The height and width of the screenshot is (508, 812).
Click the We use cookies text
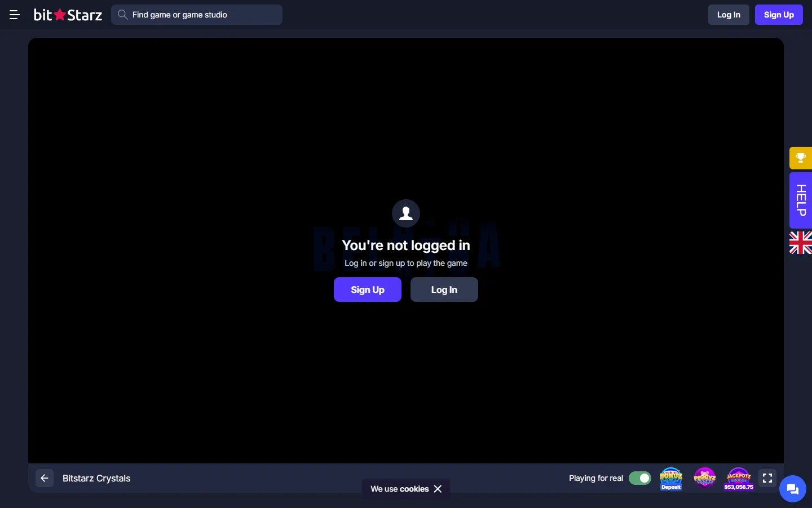pos(400,489)
